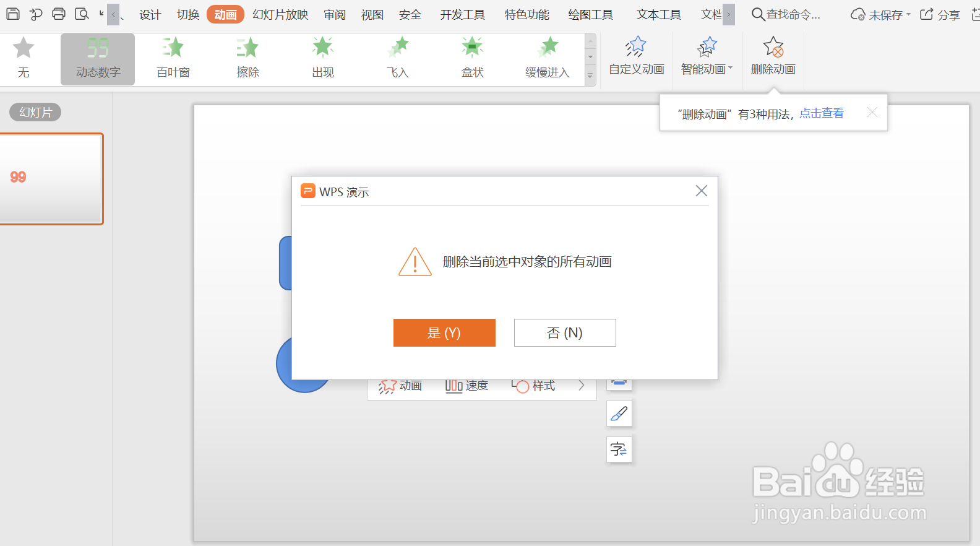The image size is (980, 546).
Task: Open 自定义动画 custom animation pane
Action: pos(637,57)
